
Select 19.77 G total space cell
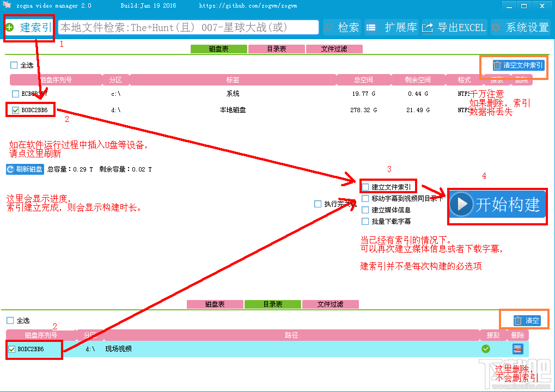[x=363, y=94]
